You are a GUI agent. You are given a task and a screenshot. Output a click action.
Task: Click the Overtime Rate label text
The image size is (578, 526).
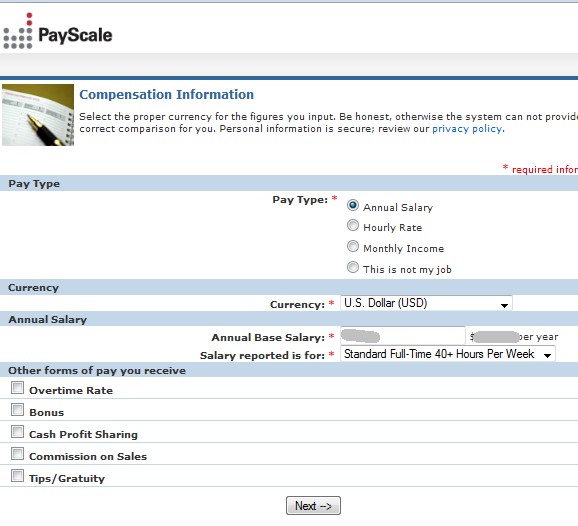click(x=71, y=390)
